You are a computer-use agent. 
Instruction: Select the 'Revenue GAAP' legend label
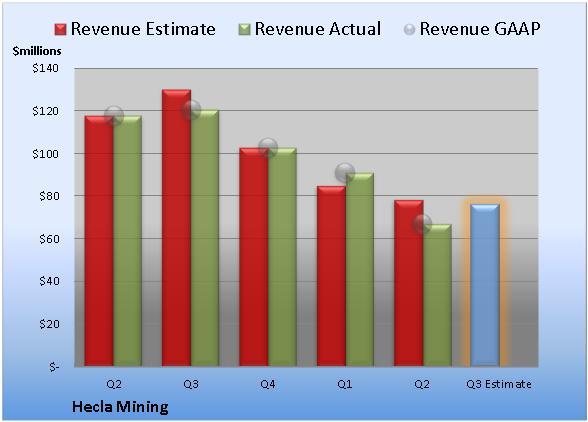[480, 29]
